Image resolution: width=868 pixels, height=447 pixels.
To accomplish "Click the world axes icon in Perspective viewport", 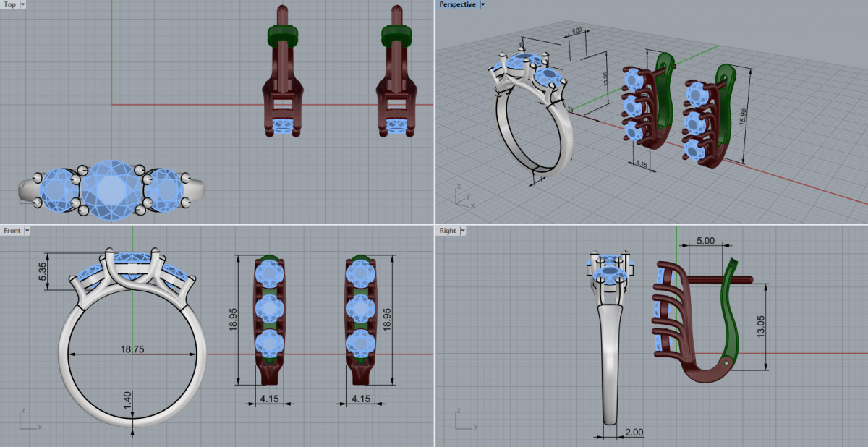I will (x=466, y=197).
